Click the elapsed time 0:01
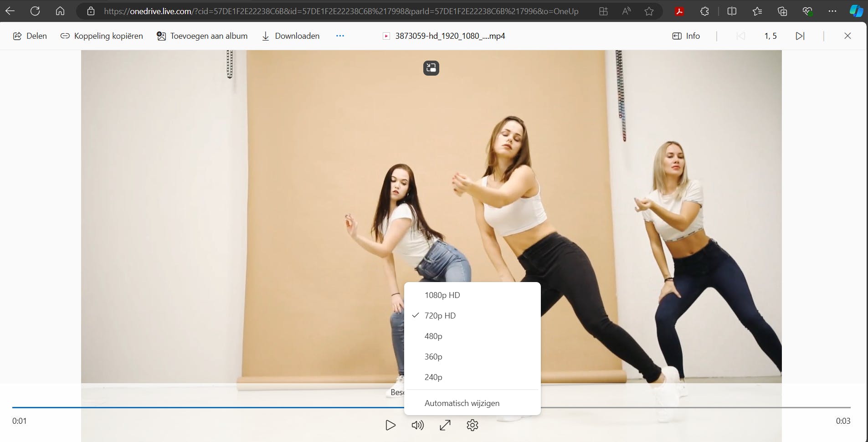 (x=20, y=421)
